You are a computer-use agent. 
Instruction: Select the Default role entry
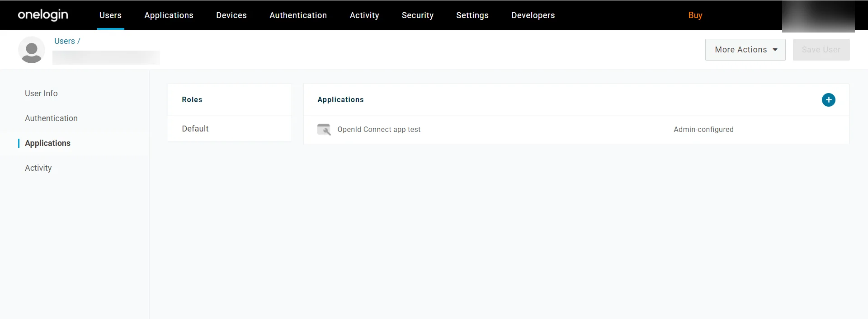click(x=230, y=129)
